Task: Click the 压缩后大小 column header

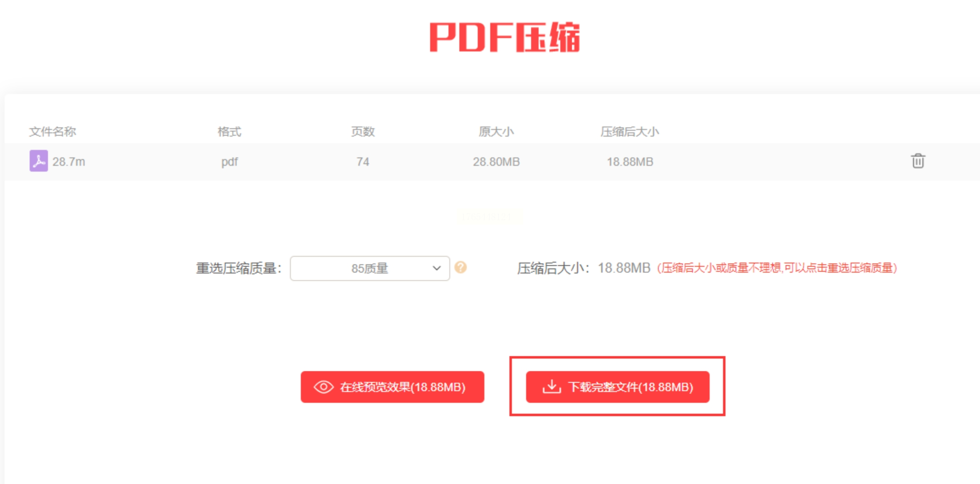Action: 630,132
